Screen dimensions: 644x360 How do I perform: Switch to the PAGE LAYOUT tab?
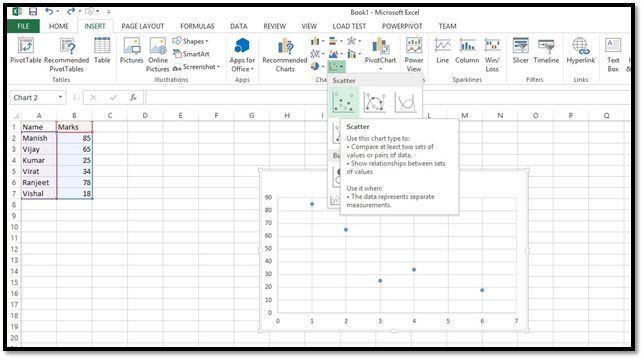pos(143,26)
